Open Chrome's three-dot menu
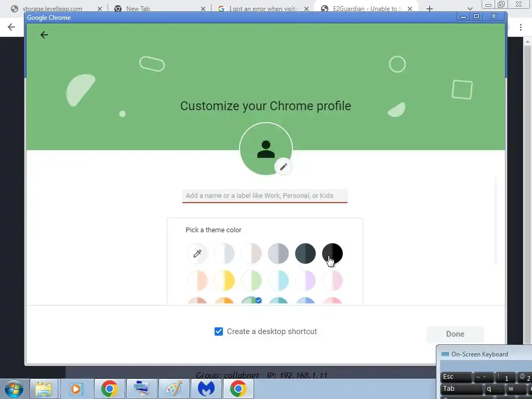The width and height of the screenshot is (532, 399). [x=521, y=27]
